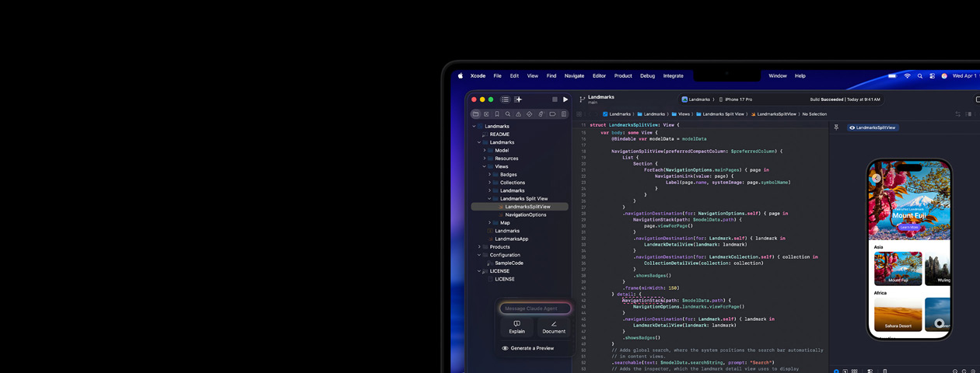
Task: Click the Explain button
Action: (x=517, y=327)
